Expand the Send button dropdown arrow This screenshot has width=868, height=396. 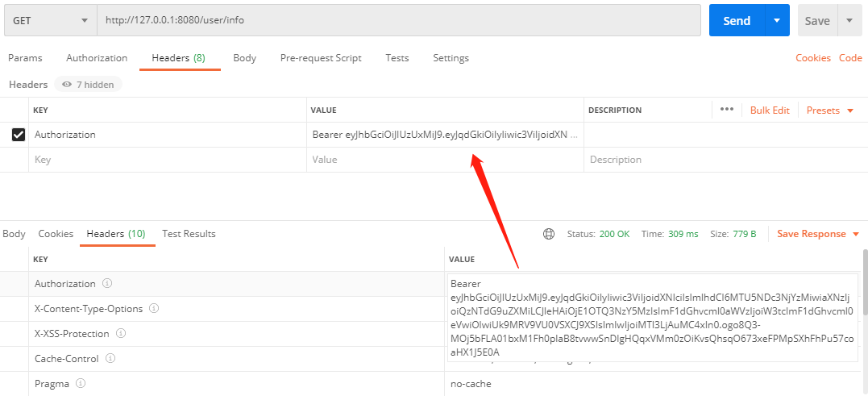(777, 21)
